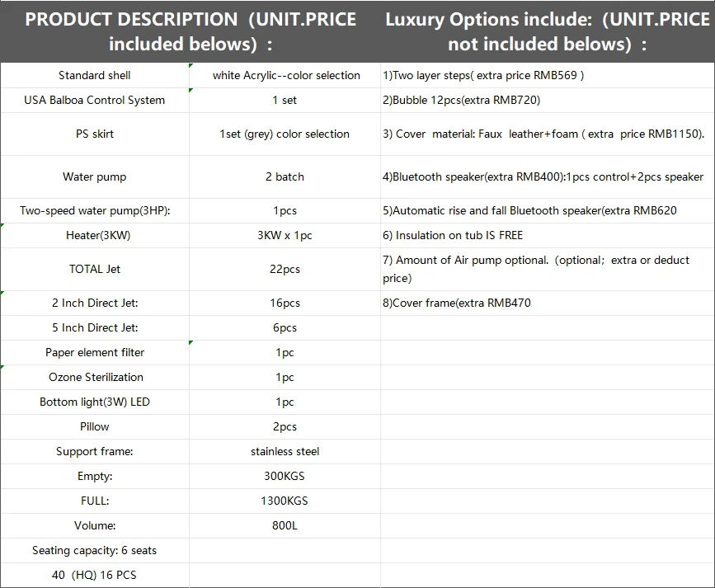Select the Cover frame extra RMB470 cell
This screenshot has width=715, height=588.
(548, 303)
